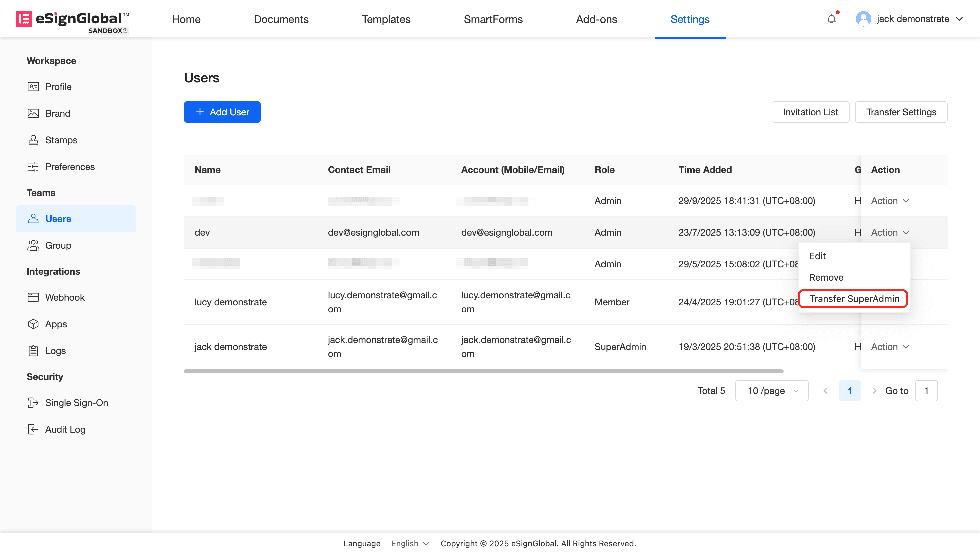Click the table's horizontal scrollbar
The height and width of the screenshot is (554, 980).
(x=483, y=371)
